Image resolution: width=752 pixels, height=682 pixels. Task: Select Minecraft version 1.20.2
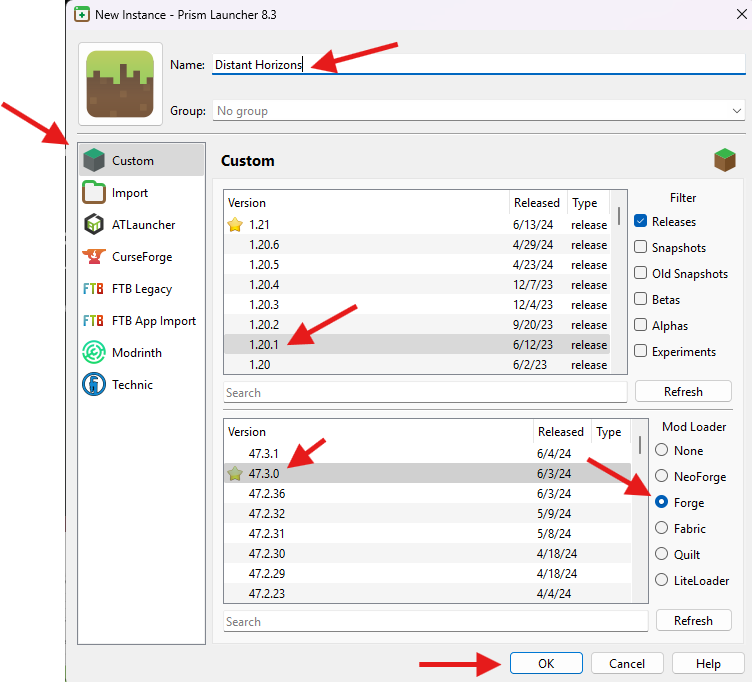pyautogui.click(x=417, y=325)
